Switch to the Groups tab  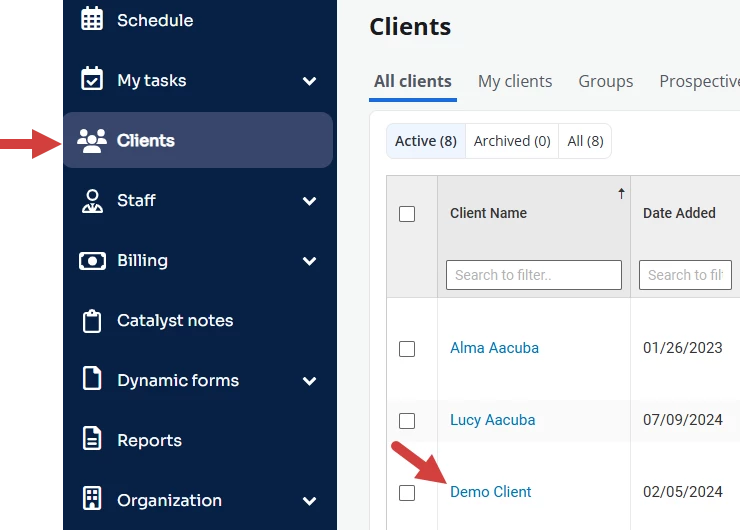coord(605,81)
